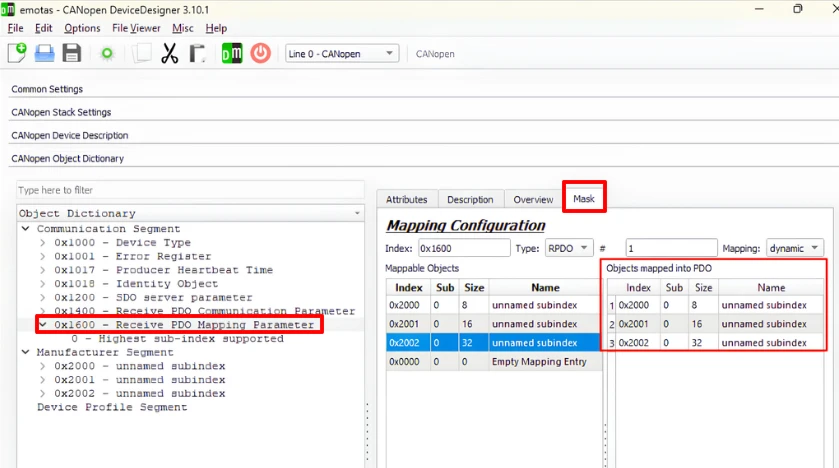This screenshot has height=468, width=839.
Task: Open the Help menu
Action: (216, 28)
